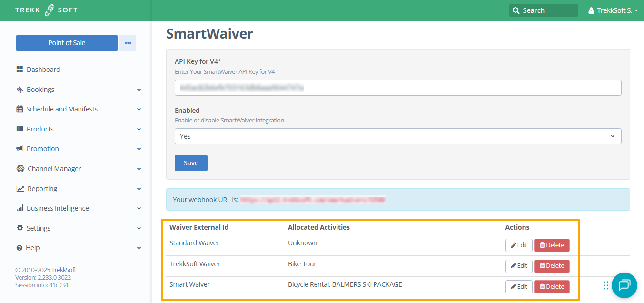Click the Channel Manager icon
644x303 pixels.
20,169
